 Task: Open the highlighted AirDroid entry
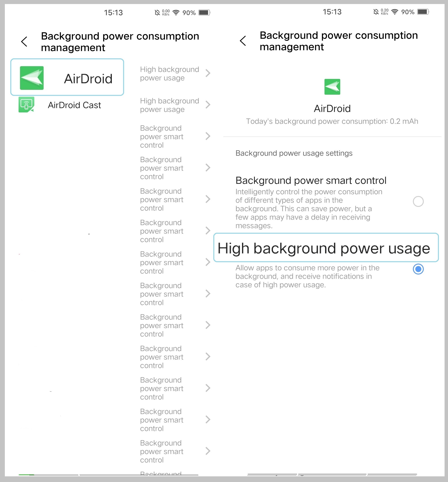67,77
